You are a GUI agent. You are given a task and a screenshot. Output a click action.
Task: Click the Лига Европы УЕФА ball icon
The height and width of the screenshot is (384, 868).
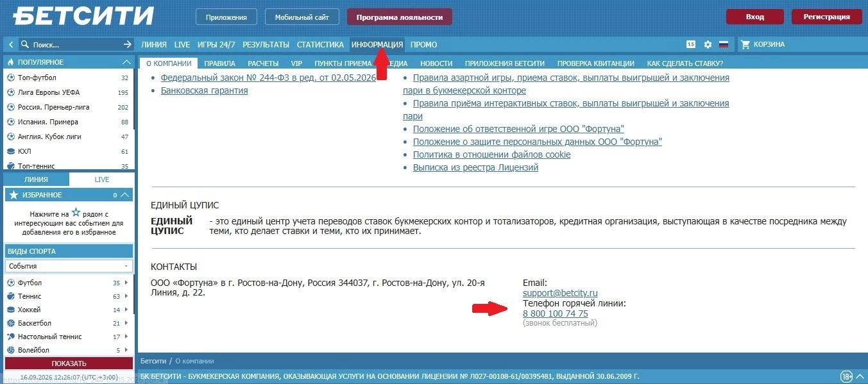click(11, 92)
